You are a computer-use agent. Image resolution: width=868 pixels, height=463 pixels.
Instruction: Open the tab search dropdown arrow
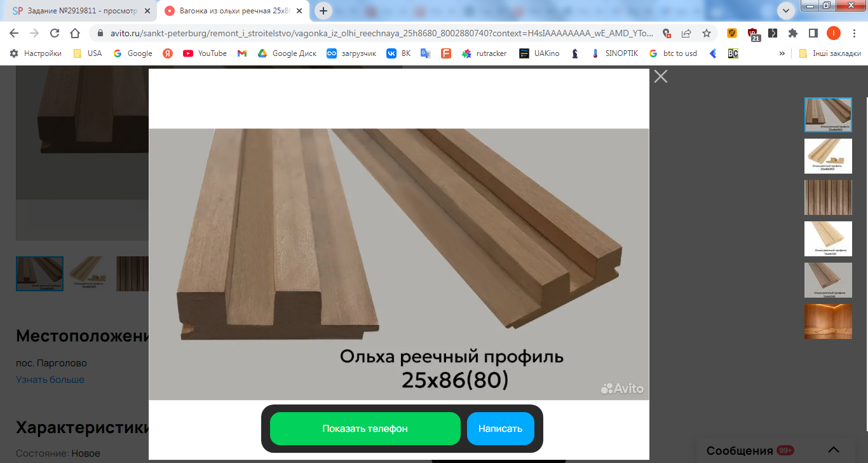click(x=786, y=11)
